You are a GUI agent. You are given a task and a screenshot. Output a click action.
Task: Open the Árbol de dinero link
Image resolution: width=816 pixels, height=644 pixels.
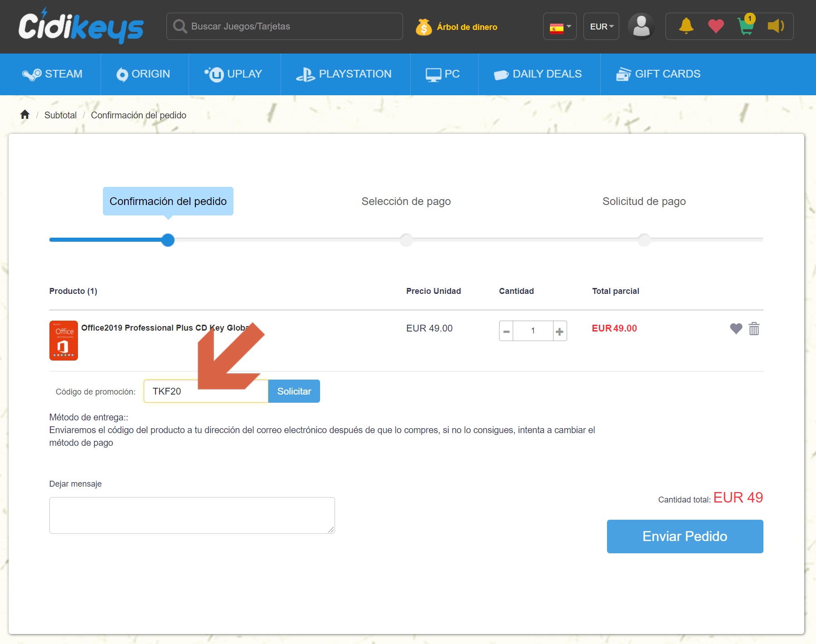point(467,27)
